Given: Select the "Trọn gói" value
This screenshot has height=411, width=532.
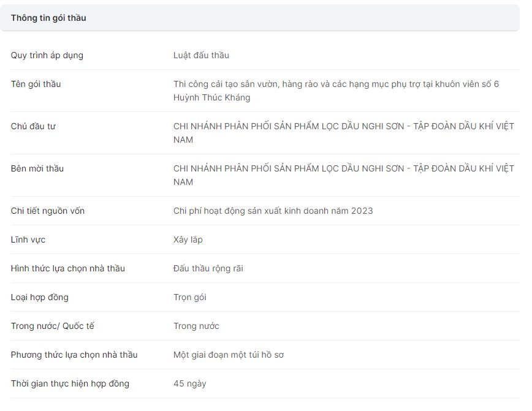Looking at the screenshot, I should (190, 297).
